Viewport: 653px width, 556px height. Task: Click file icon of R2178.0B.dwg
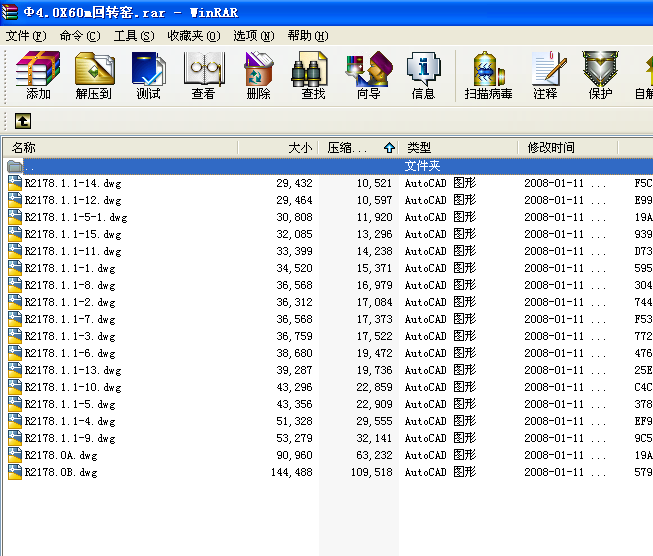click(x=15, y=472)
